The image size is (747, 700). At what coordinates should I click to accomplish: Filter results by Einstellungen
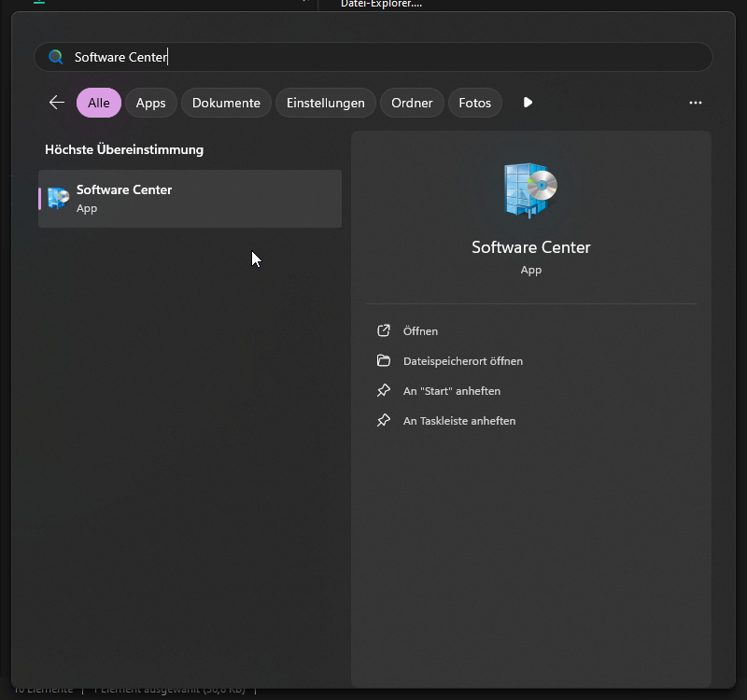point(325,103)
